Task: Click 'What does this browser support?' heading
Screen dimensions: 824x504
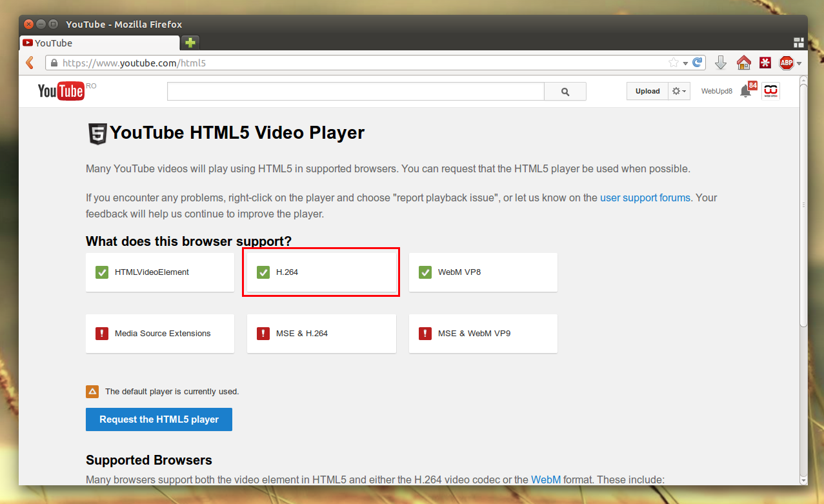Action: point(188,241)
